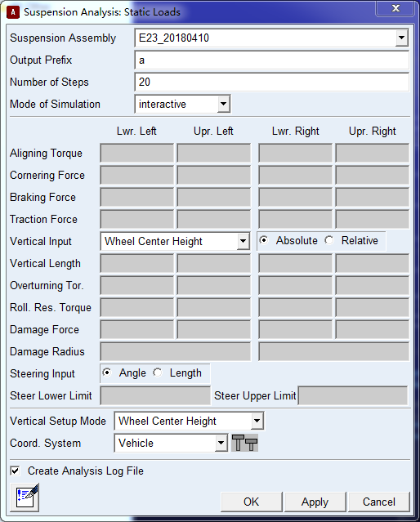Open the Coord. System dropdown
This screenshot has width=420, height=522.
[x=221, y=443]
